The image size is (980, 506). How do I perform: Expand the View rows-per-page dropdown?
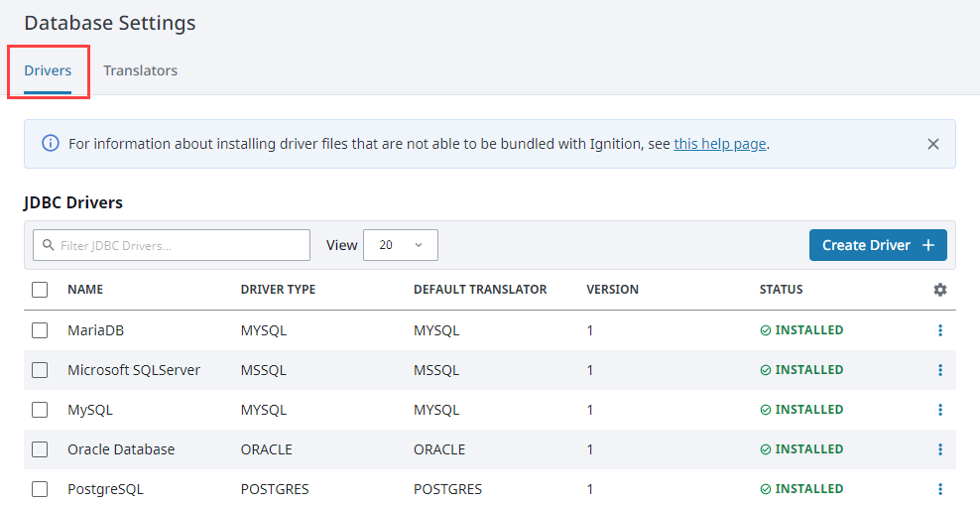[x=401, y=245]
